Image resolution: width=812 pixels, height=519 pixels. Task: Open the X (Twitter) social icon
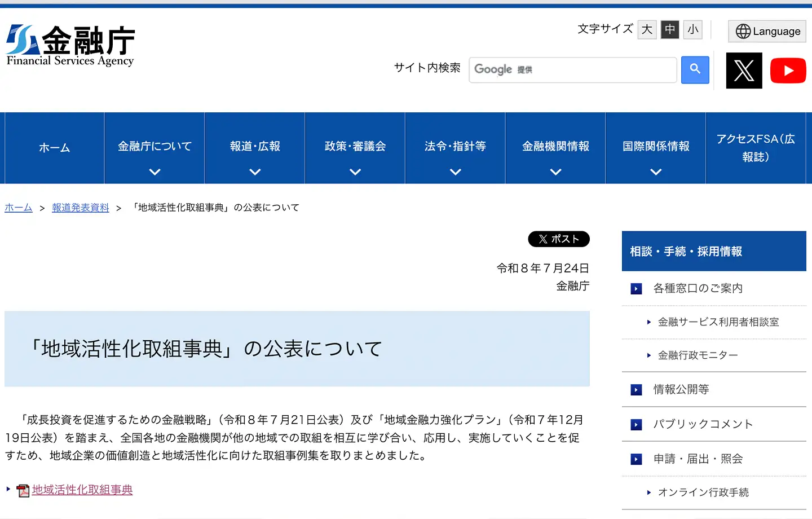click(x=744, y=71)
